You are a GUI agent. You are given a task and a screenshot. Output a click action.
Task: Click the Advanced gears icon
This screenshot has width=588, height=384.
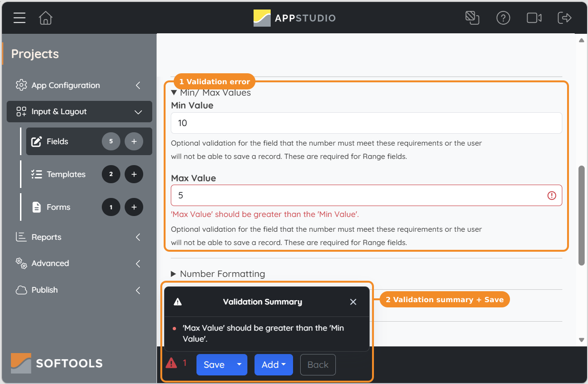(x=21, y=263)
